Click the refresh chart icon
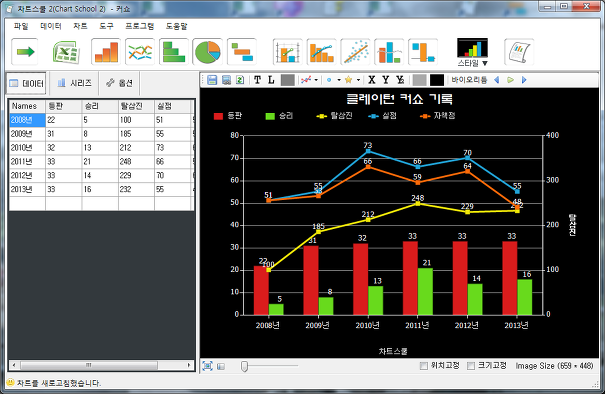The image size is (605, 394). pos(240,80)
